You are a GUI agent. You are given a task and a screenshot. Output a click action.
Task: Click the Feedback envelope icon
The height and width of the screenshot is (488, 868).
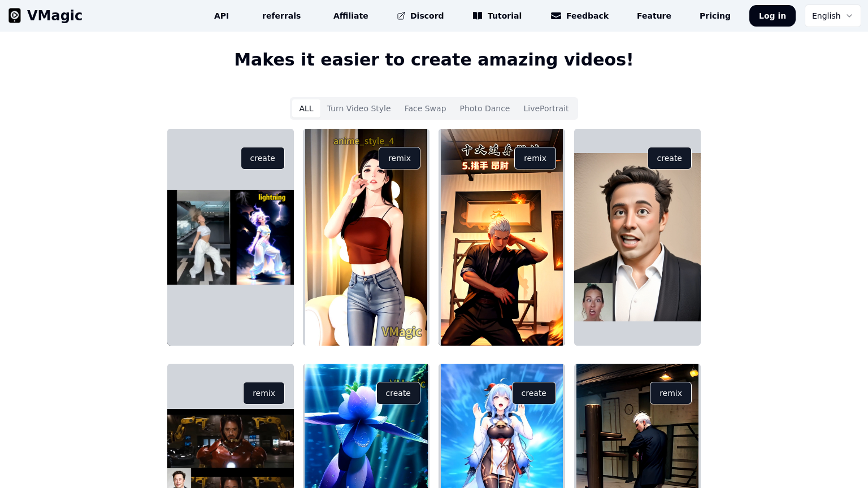pos(556,16)
